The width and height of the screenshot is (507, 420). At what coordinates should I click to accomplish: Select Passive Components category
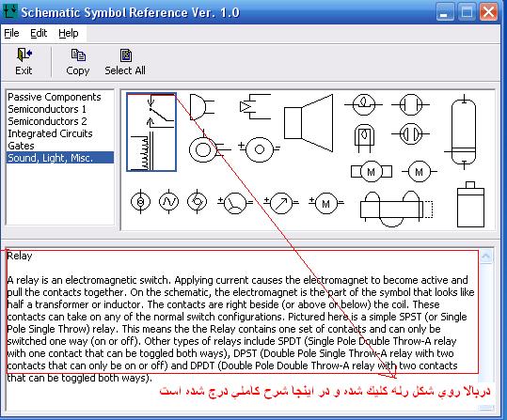click(55, 97)
